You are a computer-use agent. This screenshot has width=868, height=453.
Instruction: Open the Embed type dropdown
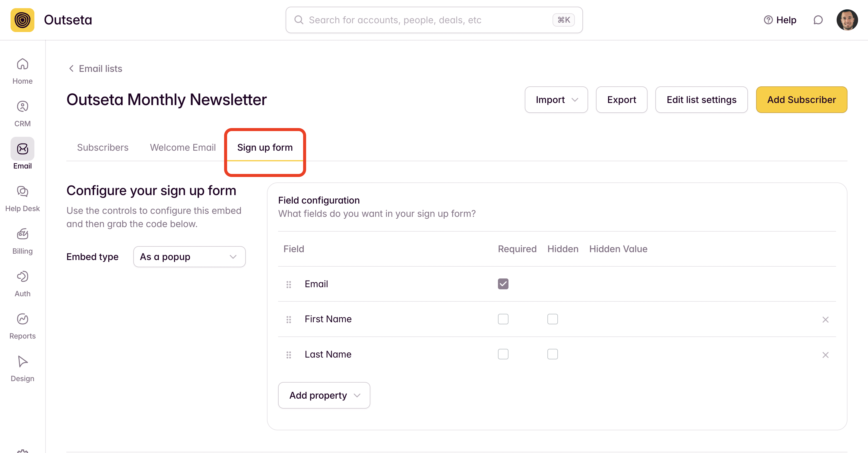tap(189, 257)
